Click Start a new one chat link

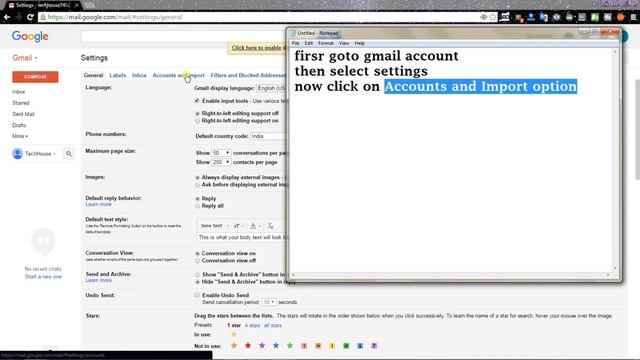click(43, 276)
